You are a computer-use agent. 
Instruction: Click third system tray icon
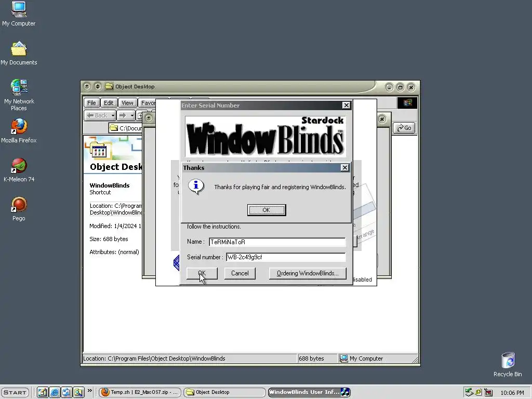point(488,392)
